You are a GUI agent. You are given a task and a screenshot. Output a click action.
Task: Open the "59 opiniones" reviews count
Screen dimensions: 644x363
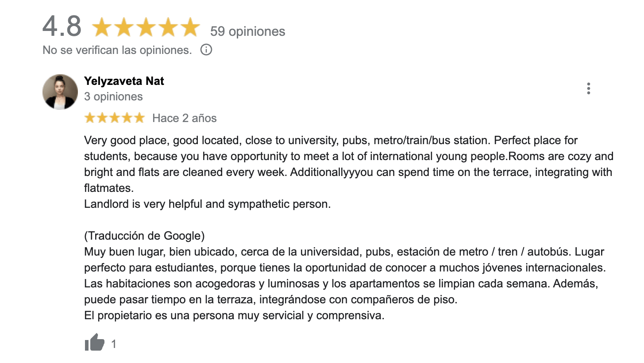coord(247,31)
